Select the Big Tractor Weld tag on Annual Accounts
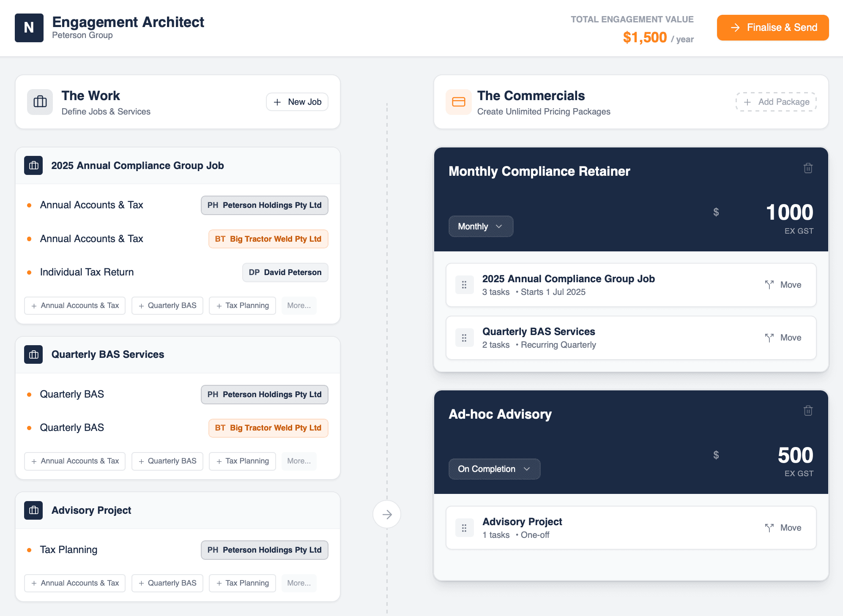This screenshot has width=843, height=616. (268, 239)
